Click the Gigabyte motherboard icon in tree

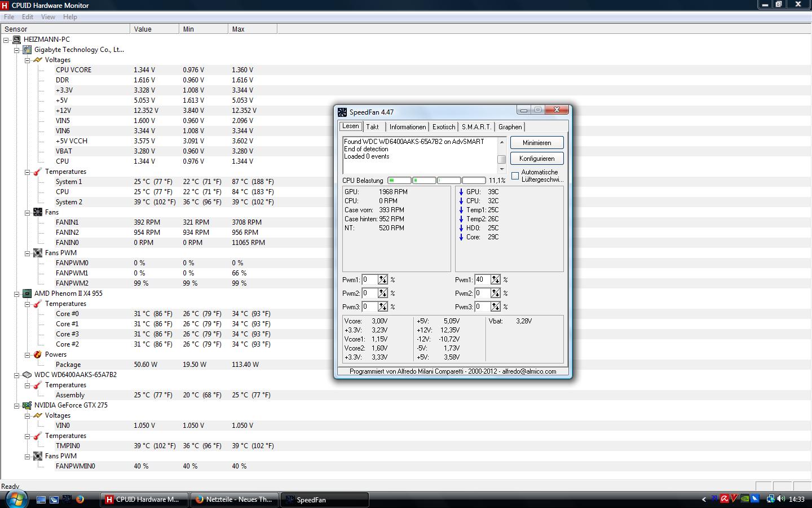coord(27,50)
